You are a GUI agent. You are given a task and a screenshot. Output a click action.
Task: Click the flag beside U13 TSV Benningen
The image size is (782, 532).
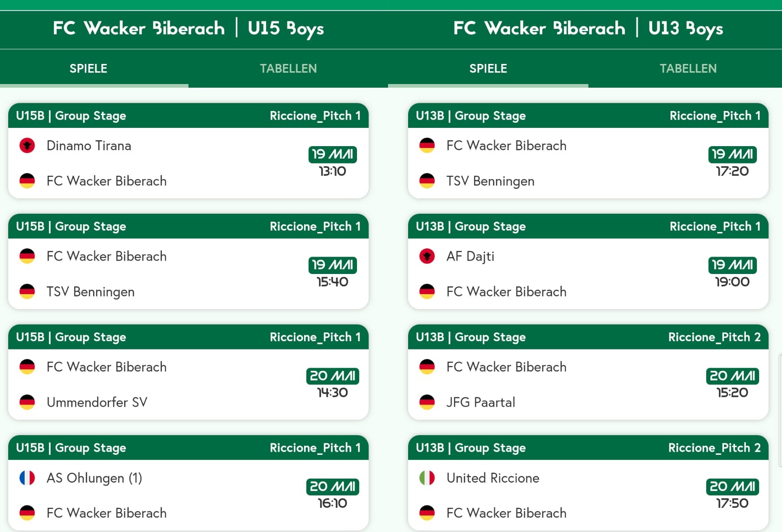[x=427, y=181]
